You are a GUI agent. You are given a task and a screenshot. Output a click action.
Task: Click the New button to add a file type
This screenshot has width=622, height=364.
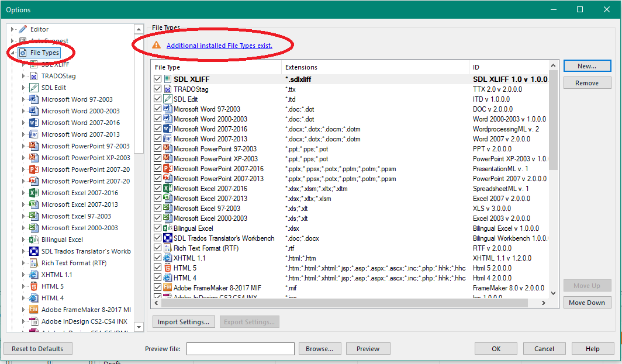coord(587,65)
